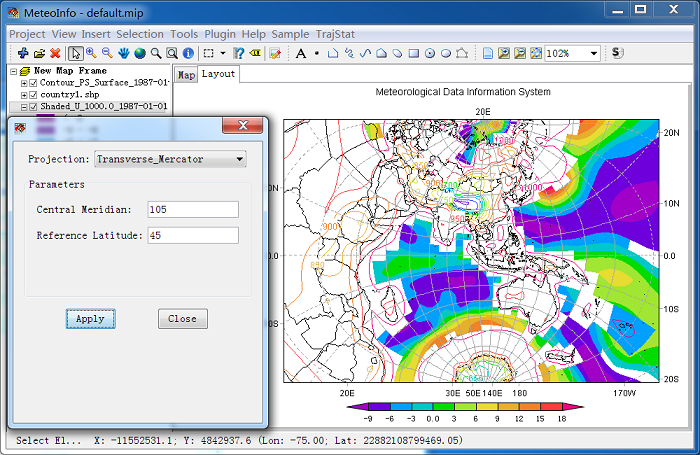Choose the dashed rectangle selection tool
The image size is (700, 455).
pos(208,54)
